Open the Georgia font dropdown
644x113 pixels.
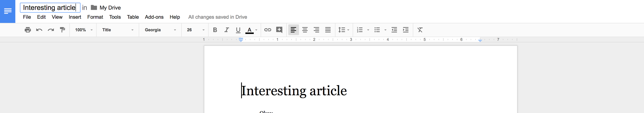pos(160,30)
